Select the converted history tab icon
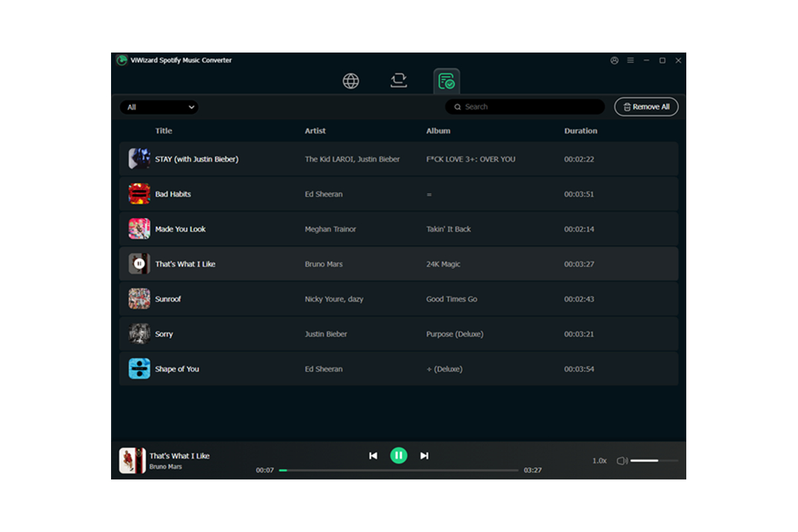798x532 pixels. [446, 81]
